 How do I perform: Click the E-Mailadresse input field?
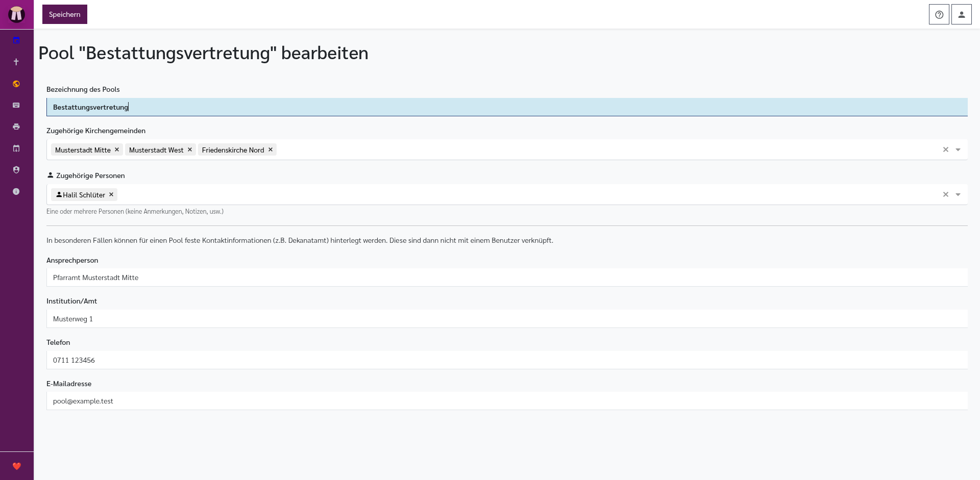(x=507, y=401)
